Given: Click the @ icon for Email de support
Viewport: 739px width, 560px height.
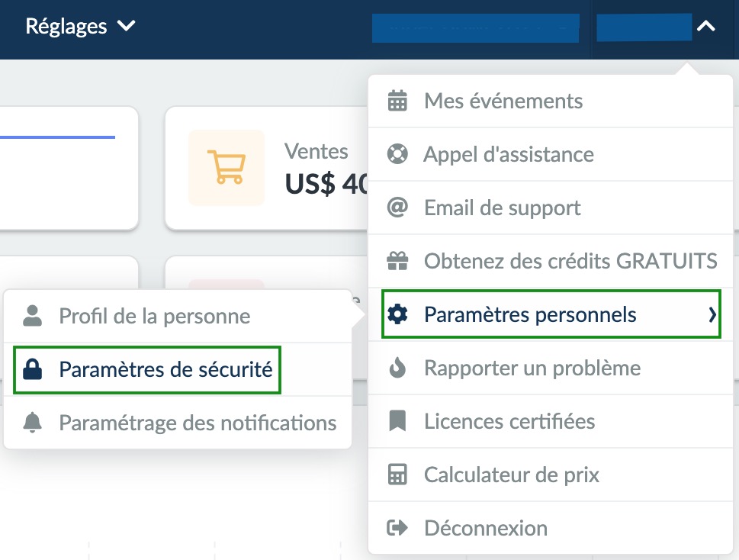Looking at the screenshot, I should pos(397,208).
